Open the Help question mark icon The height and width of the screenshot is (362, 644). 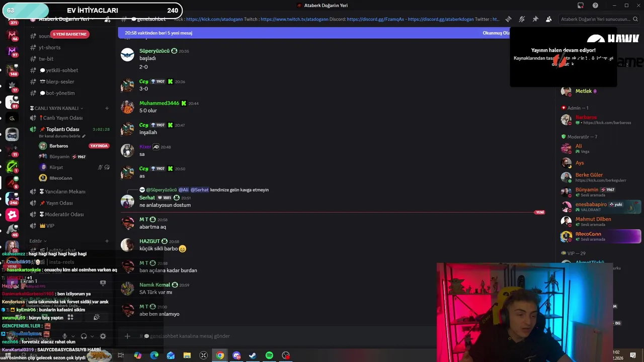595,6
